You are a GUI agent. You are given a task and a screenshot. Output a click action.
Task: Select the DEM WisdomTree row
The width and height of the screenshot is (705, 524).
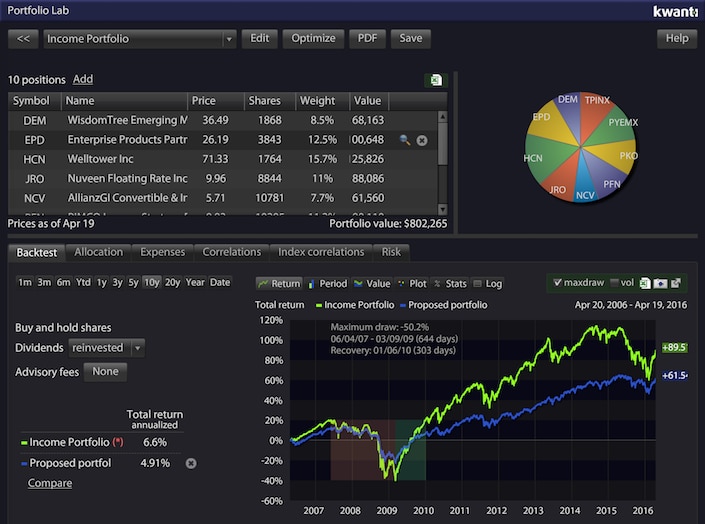point(223,121)
